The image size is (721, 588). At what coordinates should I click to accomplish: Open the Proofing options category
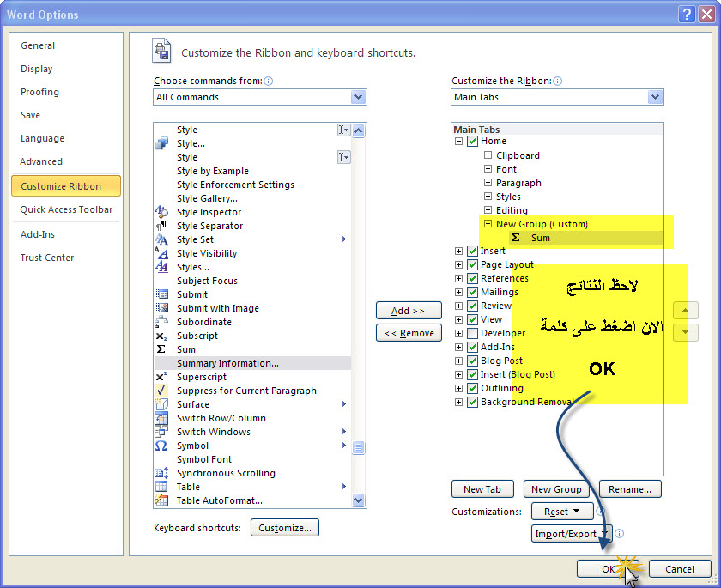[x=39, y=92]
